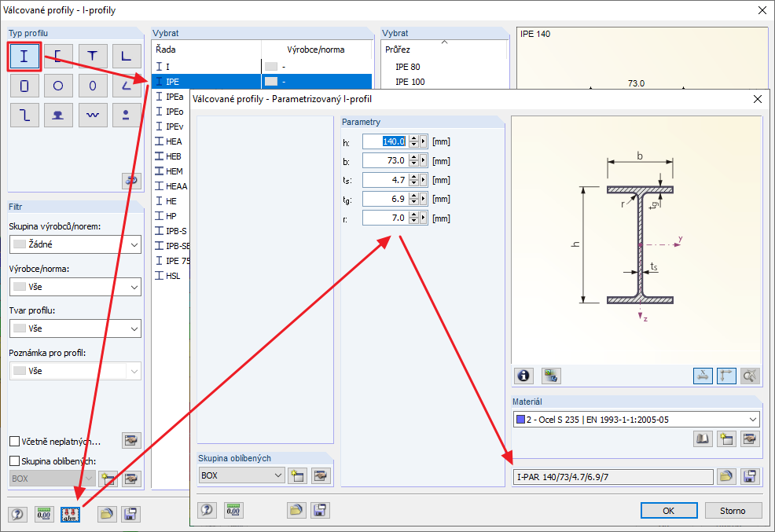775x532 pixels.
Task: Select the HP series row
Action: pos(172,216)
